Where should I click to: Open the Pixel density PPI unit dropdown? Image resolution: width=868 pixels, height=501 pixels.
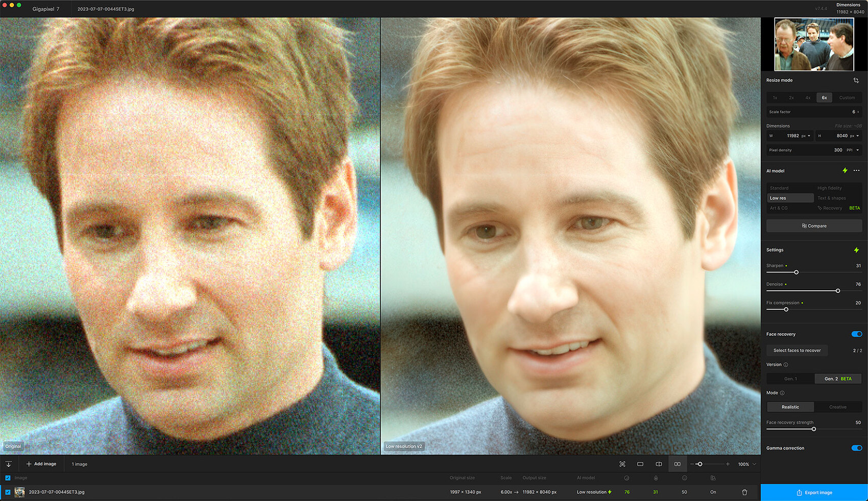pos(852,150)
